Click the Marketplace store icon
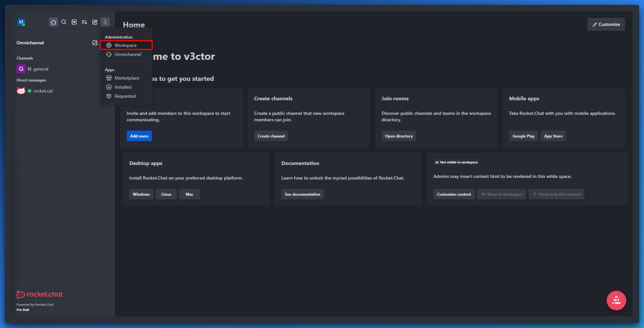The height and width of the screenshot is (328, 644). pos(109,78)
